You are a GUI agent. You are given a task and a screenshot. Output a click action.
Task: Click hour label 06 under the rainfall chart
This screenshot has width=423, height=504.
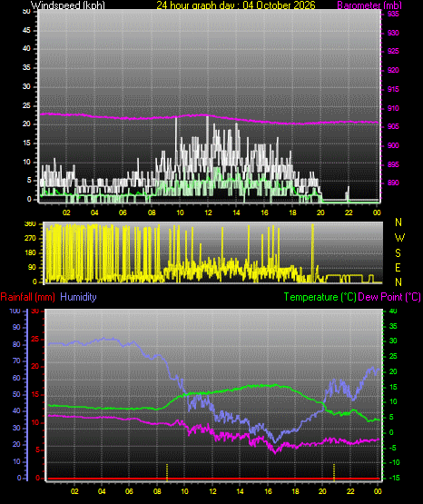(129, 492)
